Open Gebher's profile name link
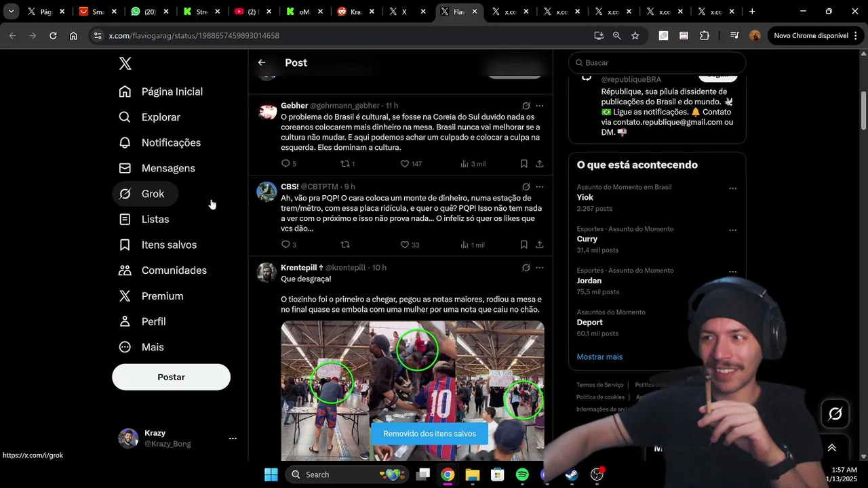Image resolution: width=868 pixels, height=488 pixels. click(294, 106)
